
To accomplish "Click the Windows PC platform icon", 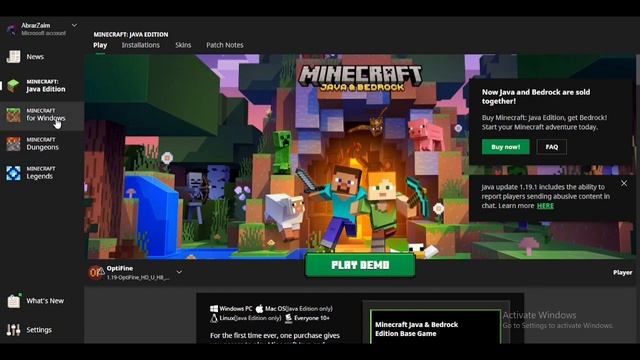I will click(214, 309).
